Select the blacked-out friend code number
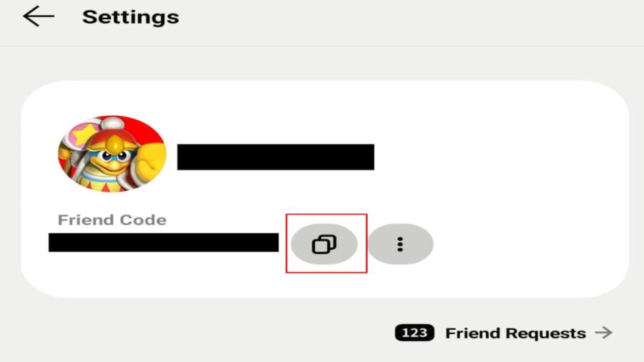 click(x=163, y=242)
